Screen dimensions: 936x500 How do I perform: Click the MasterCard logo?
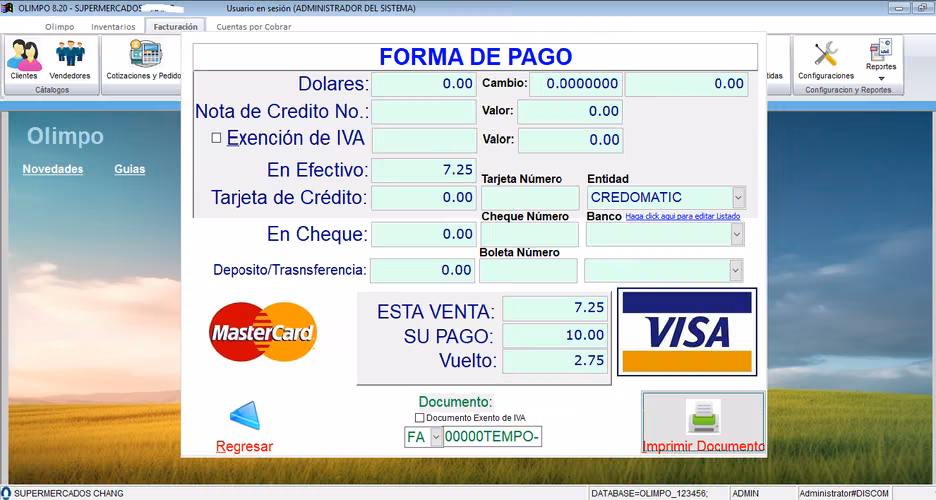click(263, 332)
